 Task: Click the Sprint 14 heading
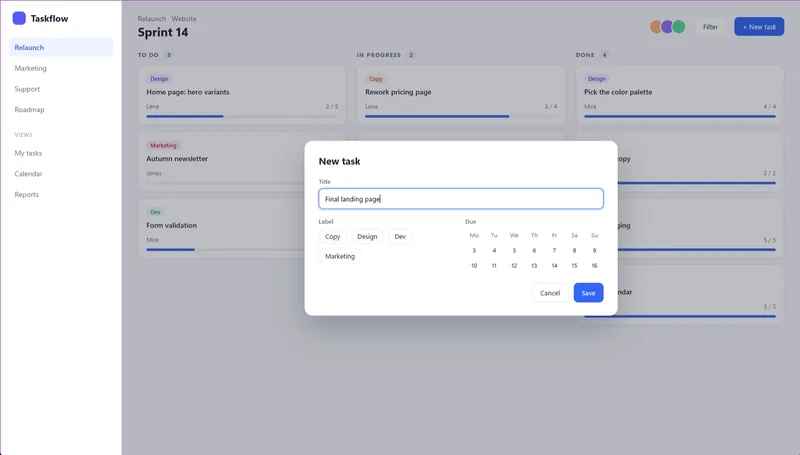coord(163,32)
